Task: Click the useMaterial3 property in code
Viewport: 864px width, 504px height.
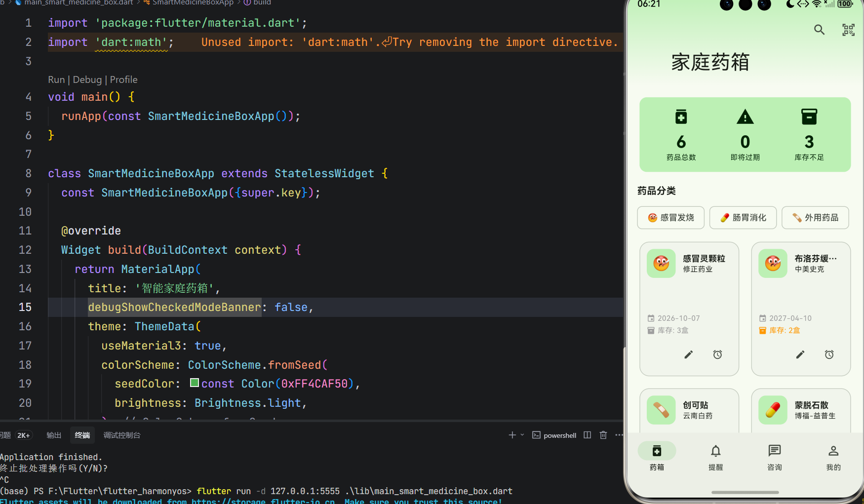Action: pos(141,346)
